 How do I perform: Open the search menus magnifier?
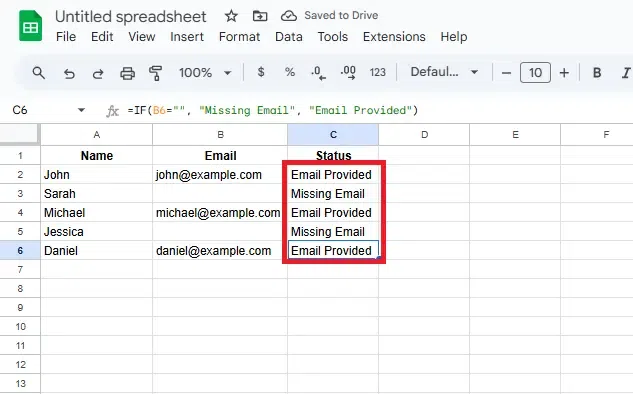pyautogui.click(x=39, y=73)
